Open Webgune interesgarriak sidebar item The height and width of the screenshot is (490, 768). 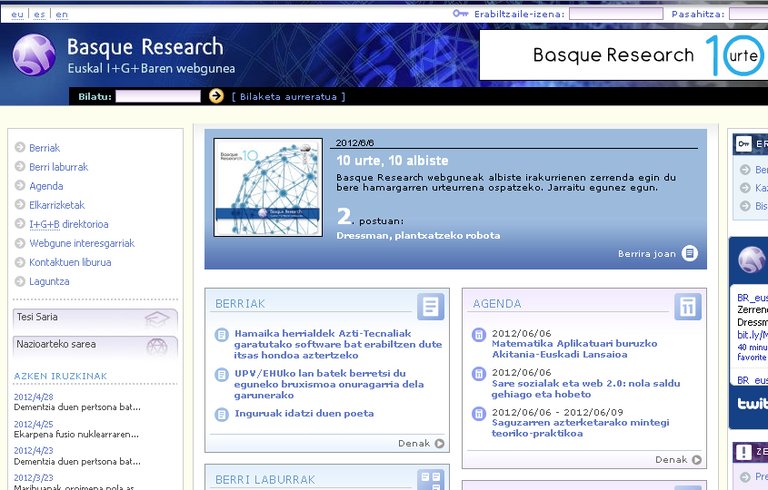coord(81,243)
